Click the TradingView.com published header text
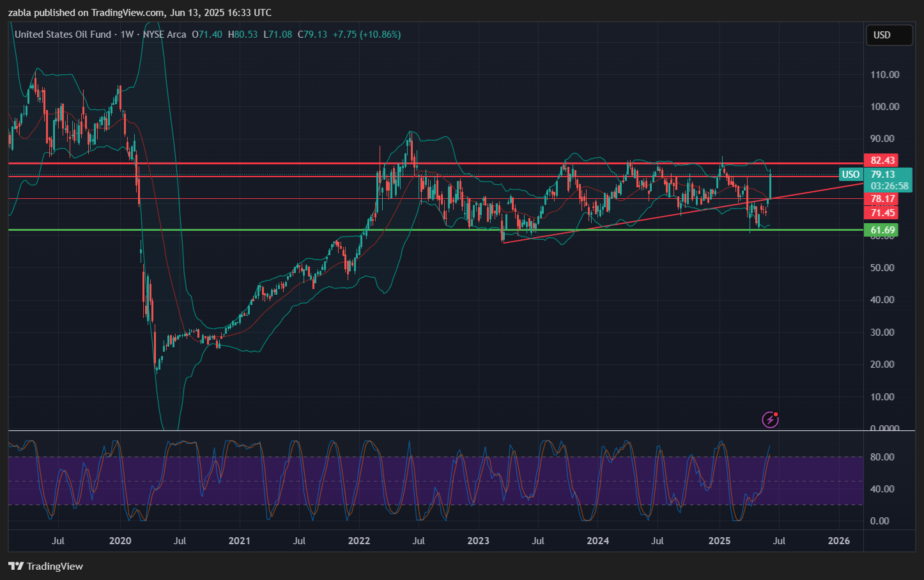The width and height of the screenshot is (924, 580). [139, 13]
